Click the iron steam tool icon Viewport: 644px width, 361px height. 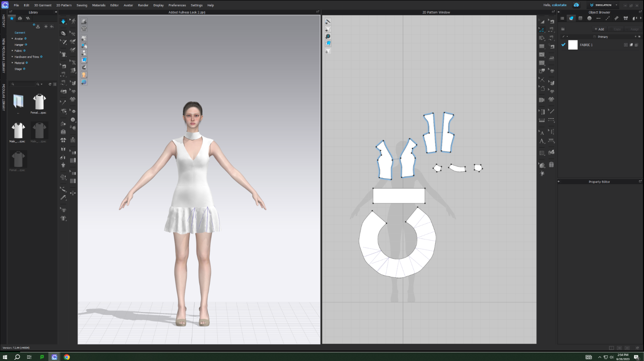[x=551, y=58]
